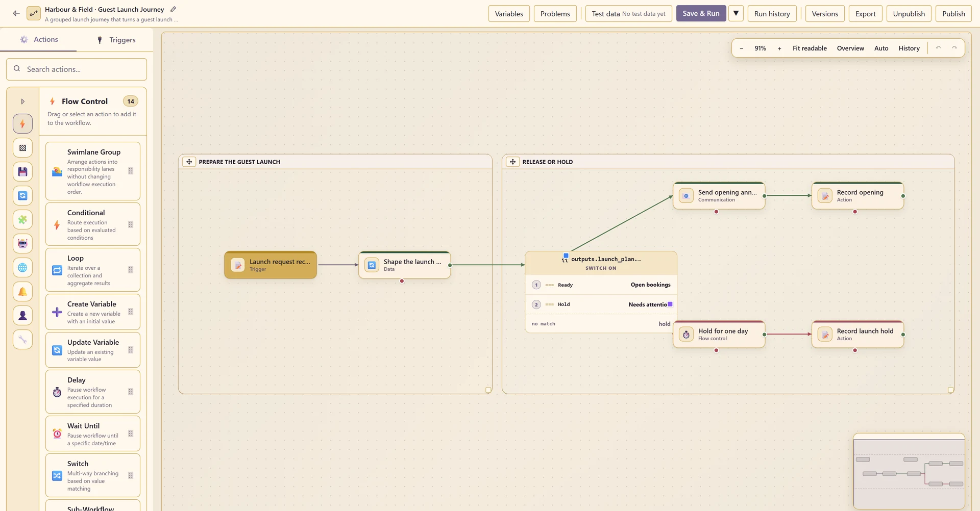This screenshot has width=980, height=511.
Task: Open the Problems panel
Action: pyautogui.click(x=555, y=14)
